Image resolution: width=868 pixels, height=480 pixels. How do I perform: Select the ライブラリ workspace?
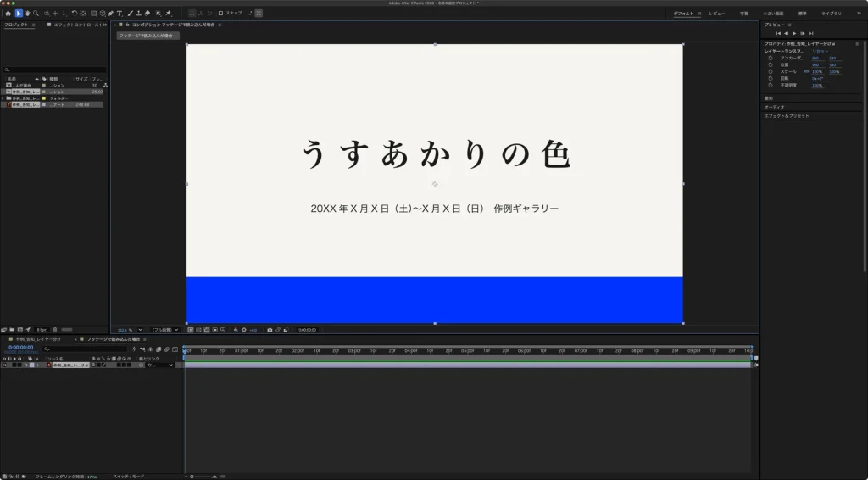click(x=831, y=14)
